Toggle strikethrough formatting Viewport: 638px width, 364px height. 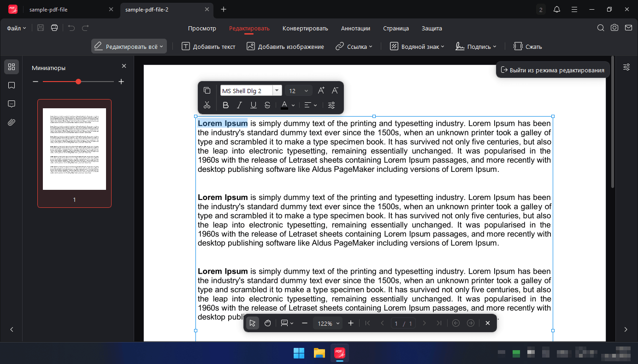(x=267, y=105)
